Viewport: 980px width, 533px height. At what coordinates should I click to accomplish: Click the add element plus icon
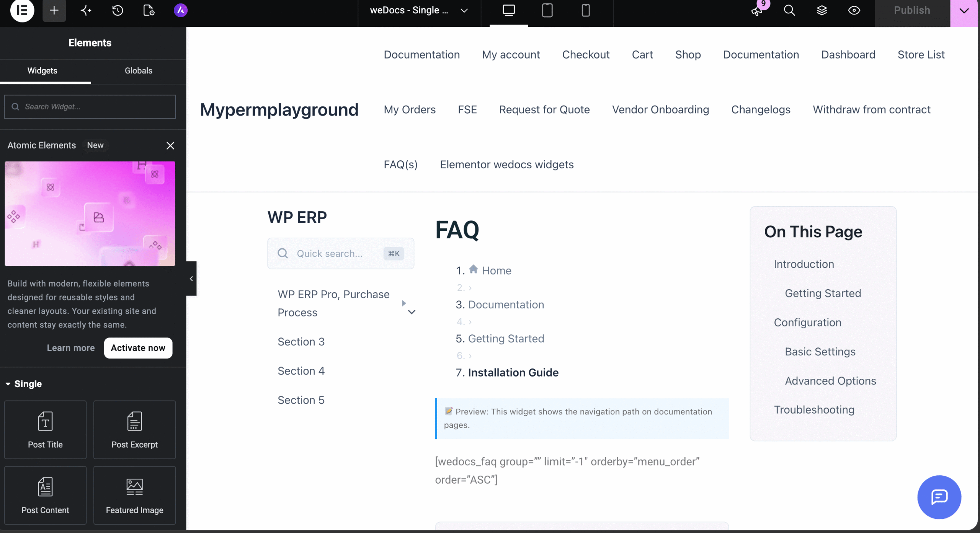[x=54, y=10]
